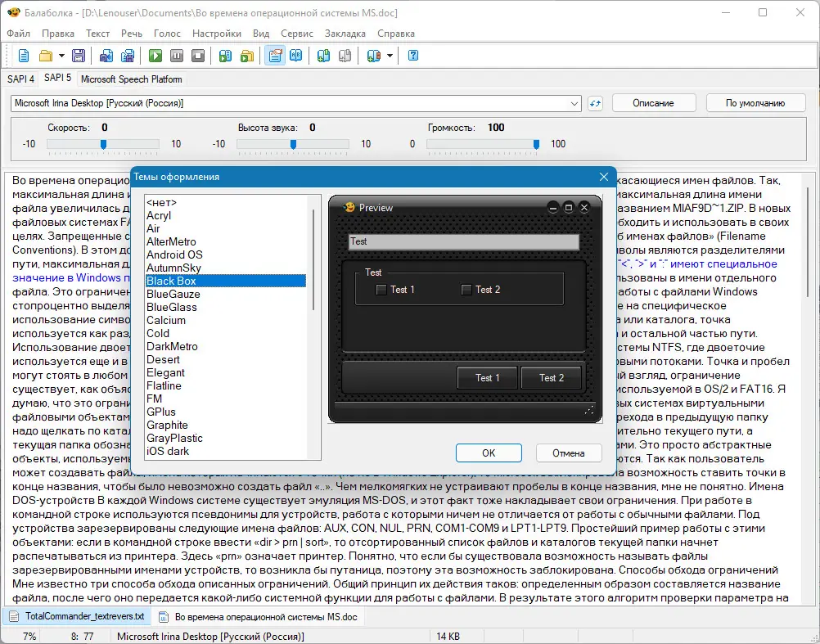Image resolution: width=820 pixels, height=644 pixels.
Task: Open the Правка menu
Action: tap(58, 34)
